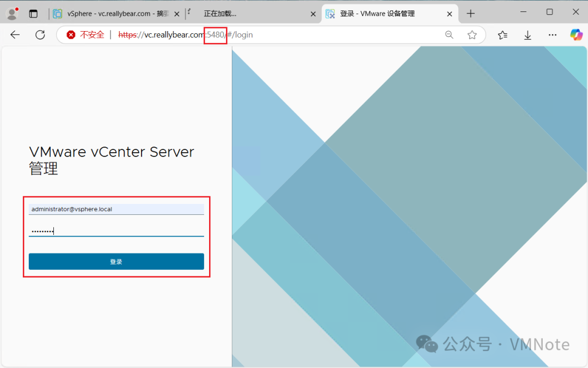Open the favorites list icon
Image resolution: width=588 pixels, height=368 pixels.
tap(503, 35)
